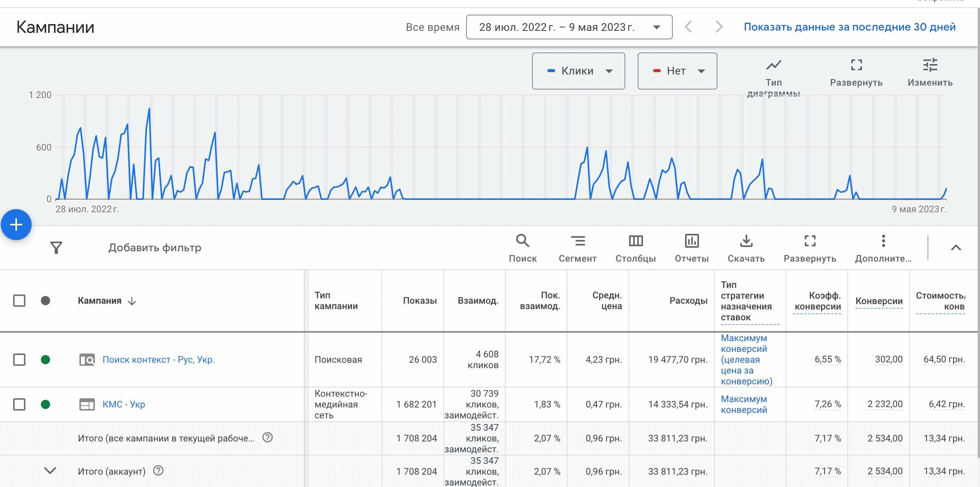Expand the Итого (аккаунт) row chevron

pyautogui.click(x=50, y=470)
